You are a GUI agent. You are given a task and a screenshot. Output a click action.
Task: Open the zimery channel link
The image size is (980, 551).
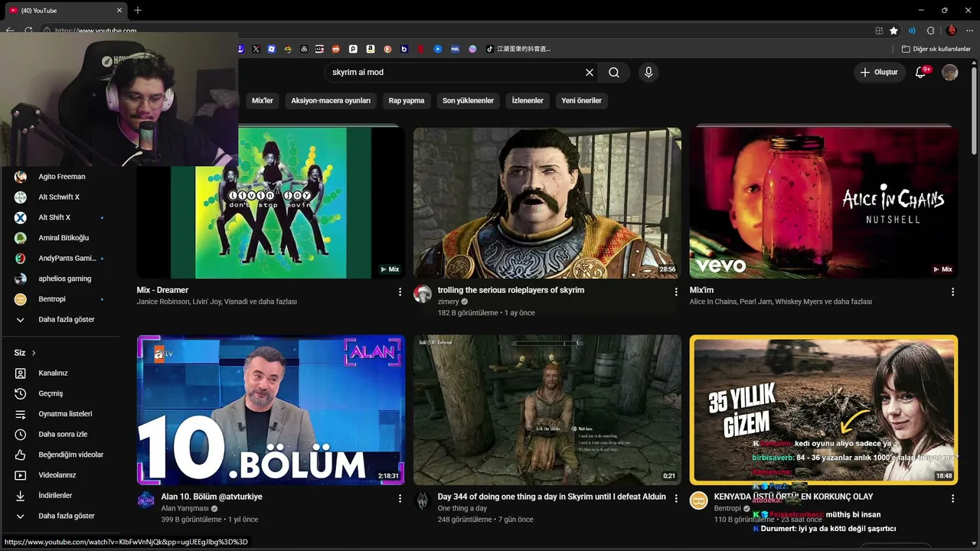(448, 302)
